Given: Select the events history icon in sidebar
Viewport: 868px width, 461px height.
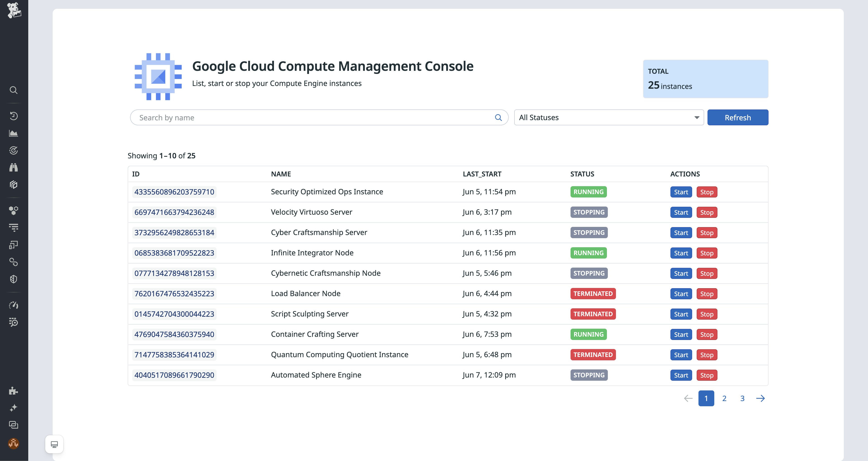Looking at the screenshot, I should [14, 116].
